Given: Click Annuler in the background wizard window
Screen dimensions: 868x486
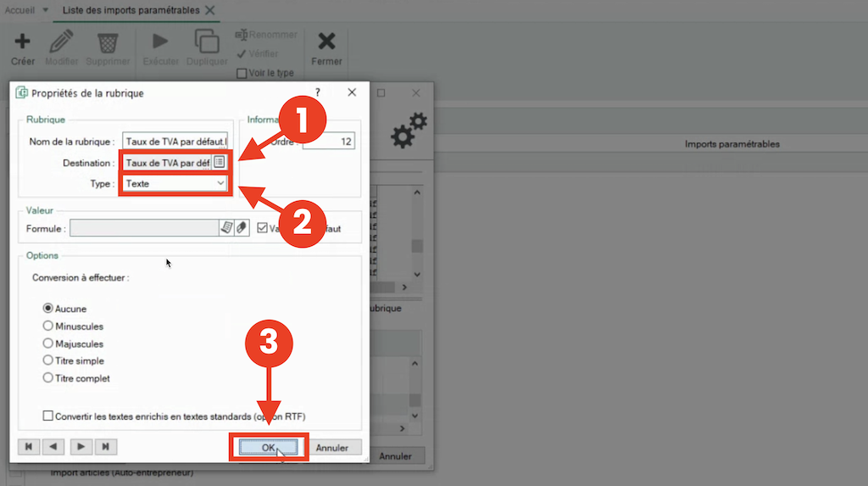Looking at the screenshot, I should (395, 456).
